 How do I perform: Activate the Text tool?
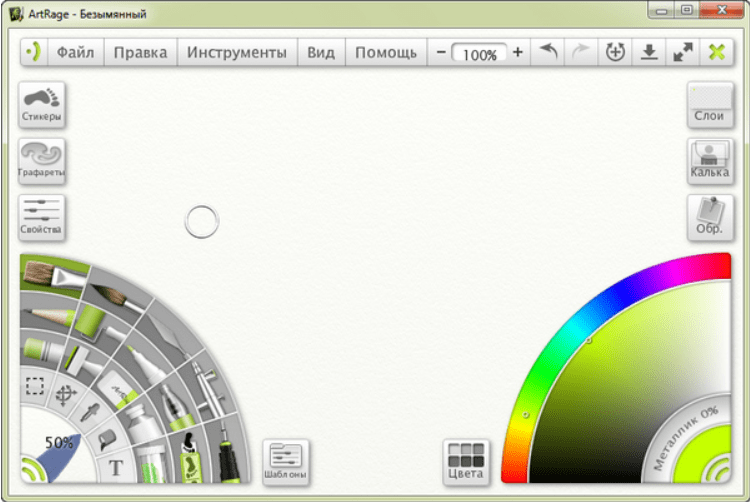tap(116, 467)
